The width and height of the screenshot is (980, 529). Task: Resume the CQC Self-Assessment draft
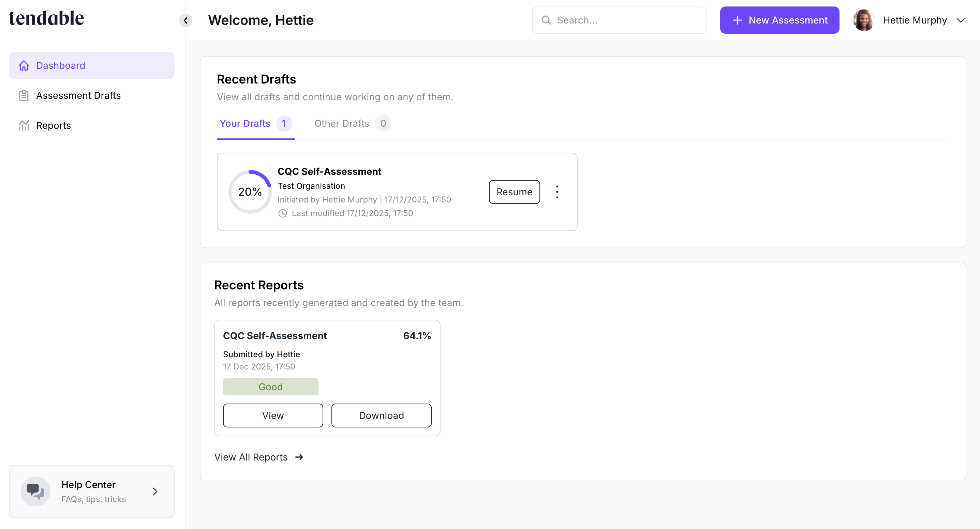[x=514, y=192]
